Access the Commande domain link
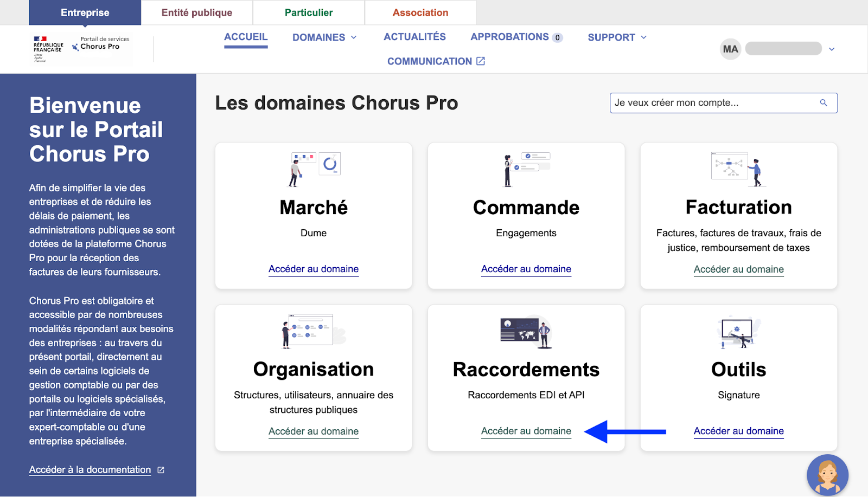Screen dimensions: 868x497 pos(526,269)
